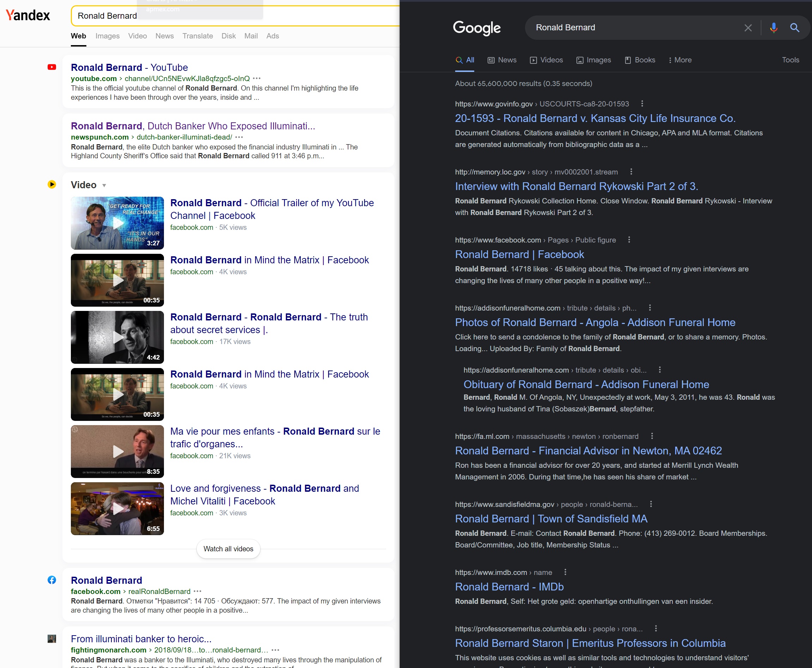812x668 pixels.
Task: Play the trafic d'organes video thumbnail (8:35)
Action: pos(117,451)
